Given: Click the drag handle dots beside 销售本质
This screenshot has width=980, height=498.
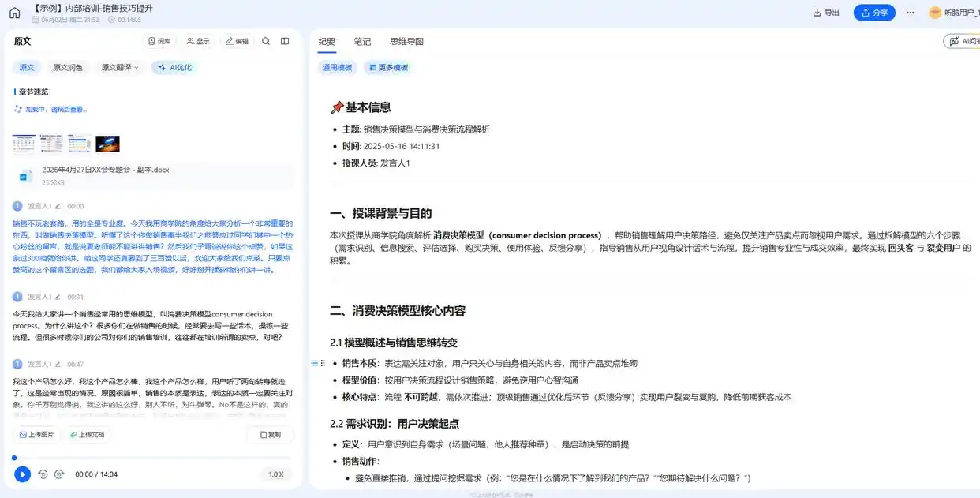Looking at the screenshot, I should (x=323, y=363).
